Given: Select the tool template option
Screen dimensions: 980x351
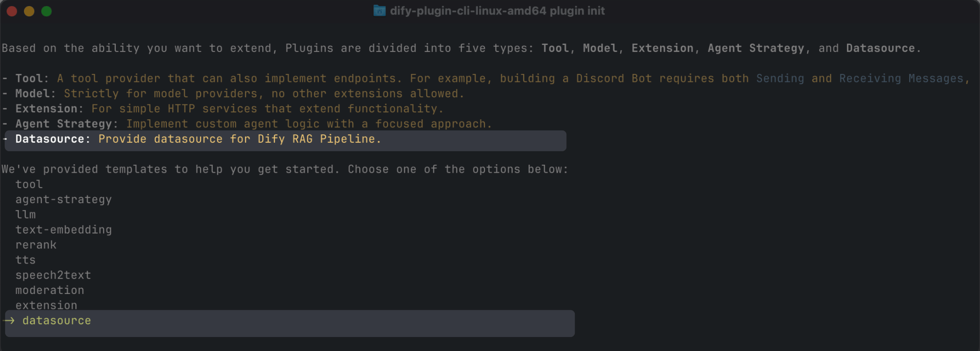Looking at the screenshot, I should 29,184.
